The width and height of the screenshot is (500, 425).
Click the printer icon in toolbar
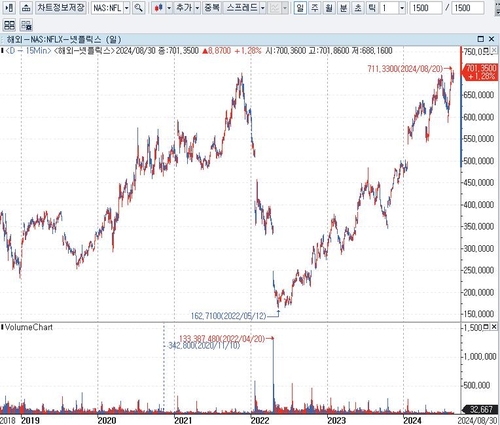[26, 8]
